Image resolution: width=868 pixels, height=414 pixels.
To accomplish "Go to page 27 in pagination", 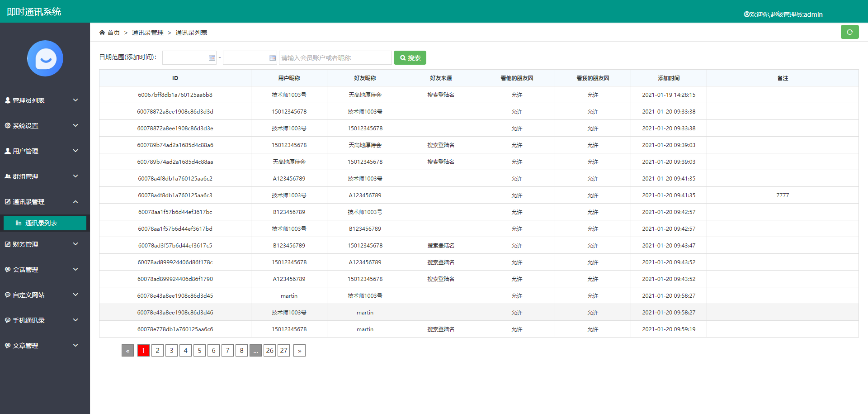I will pyautogui.click(x=283, y=350).
